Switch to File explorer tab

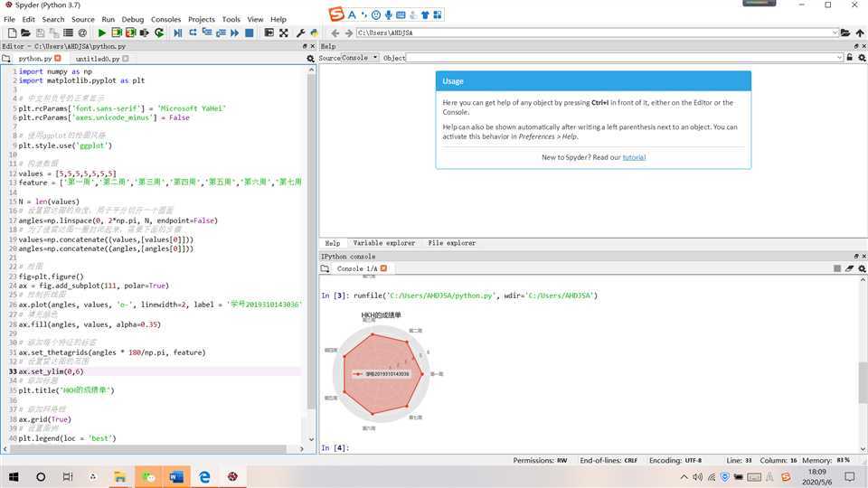[452, 243]
